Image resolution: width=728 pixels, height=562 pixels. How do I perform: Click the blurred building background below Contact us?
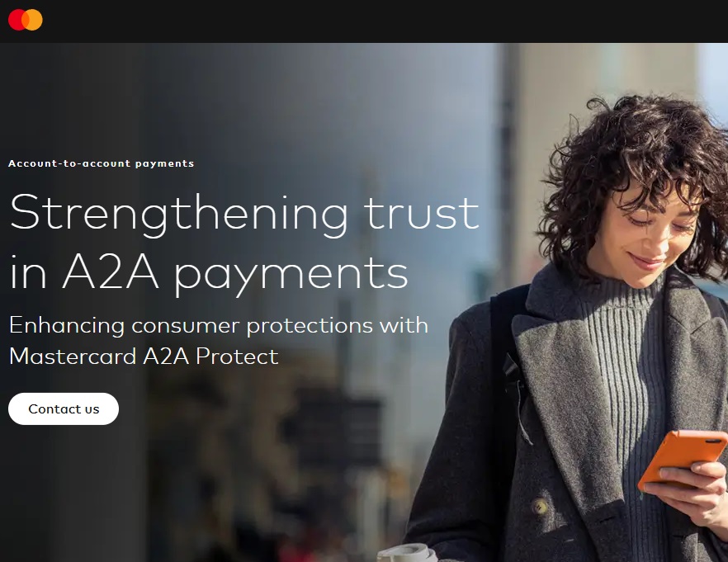(x=186, y=492)
